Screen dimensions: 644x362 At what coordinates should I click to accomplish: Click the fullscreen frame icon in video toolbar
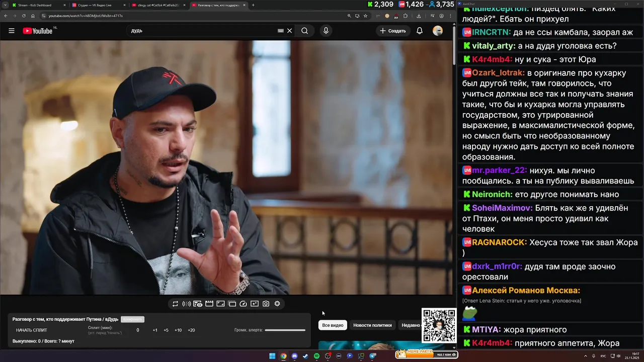tap(220, 304)
